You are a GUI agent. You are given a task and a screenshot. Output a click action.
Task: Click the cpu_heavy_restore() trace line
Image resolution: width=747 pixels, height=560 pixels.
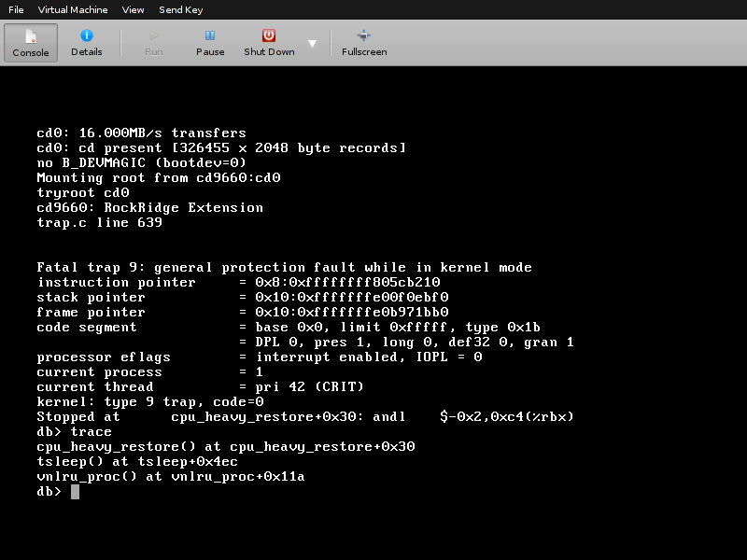click(x=225, y=447)
